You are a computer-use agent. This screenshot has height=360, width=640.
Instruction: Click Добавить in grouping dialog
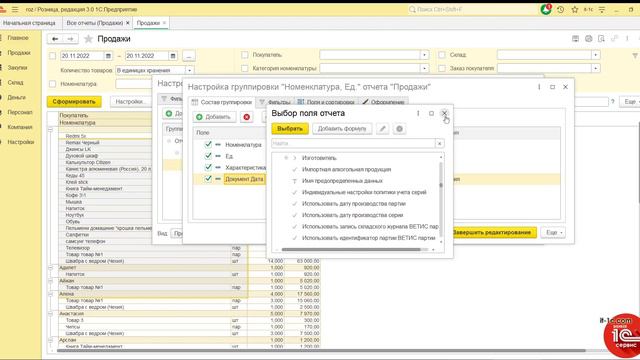(x=214, y=117)
